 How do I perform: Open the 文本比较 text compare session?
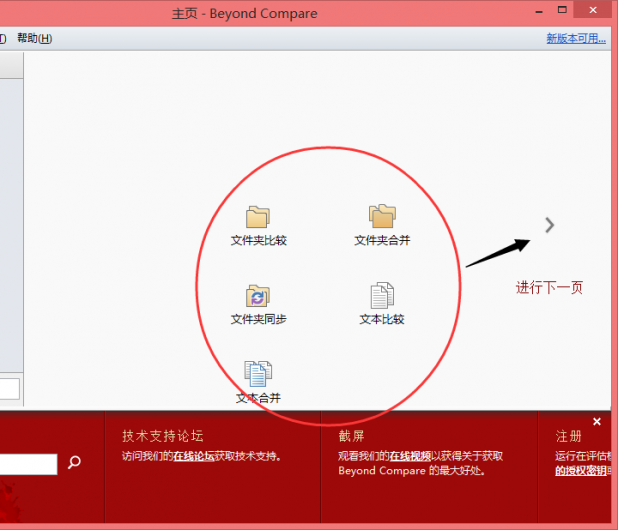click(x=382, y=304)
